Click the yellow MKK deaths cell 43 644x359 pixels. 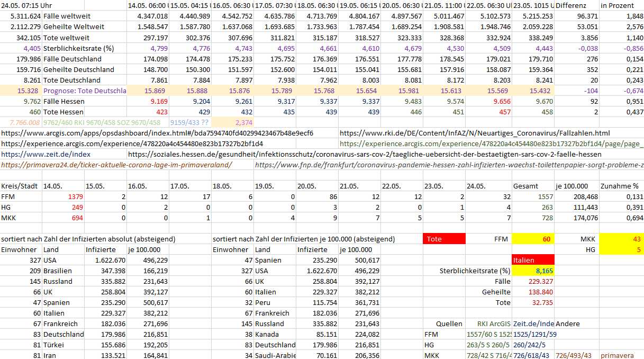pyautogui.click(x=622, y=239)
